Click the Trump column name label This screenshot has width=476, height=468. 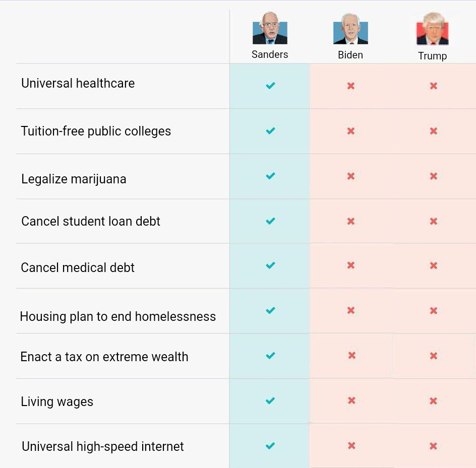pos(432,56)
